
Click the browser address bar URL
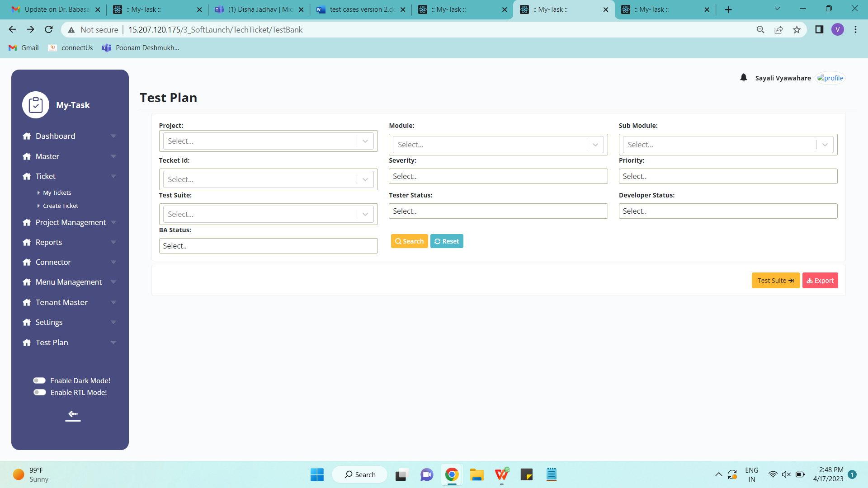[215, 30]
